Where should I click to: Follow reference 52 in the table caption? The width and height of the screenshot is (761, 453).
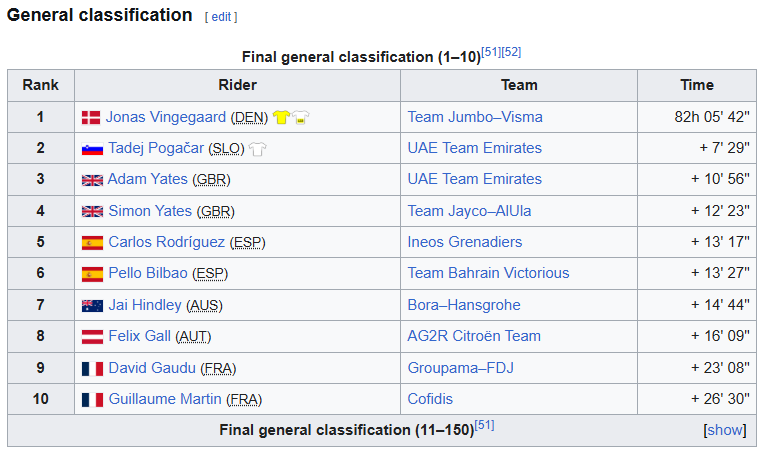(511, 52)
